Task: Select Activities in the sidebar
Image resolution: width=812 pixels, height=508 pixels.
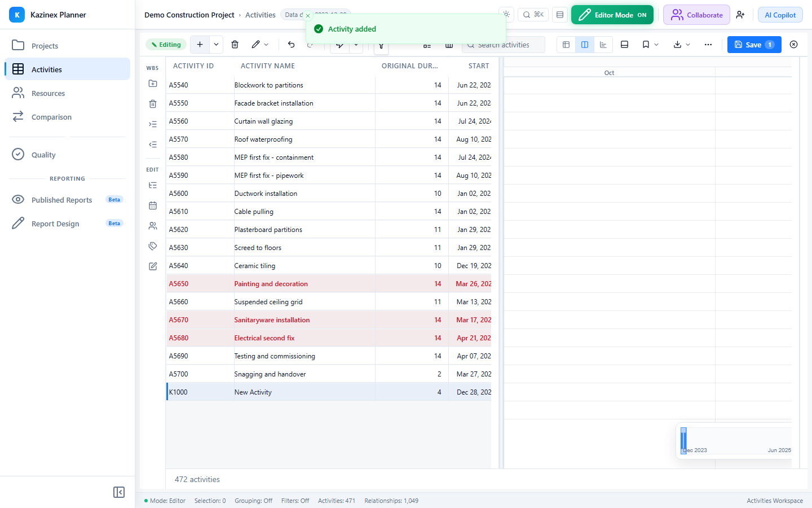Action: (x=68, y=69)
